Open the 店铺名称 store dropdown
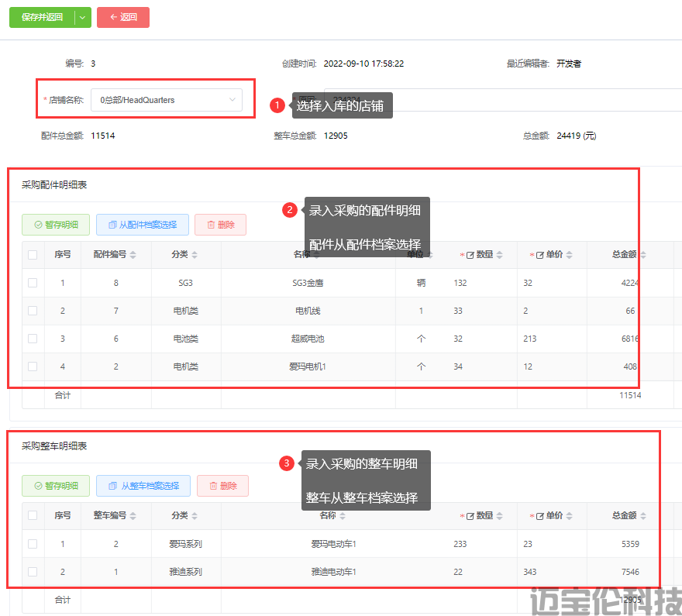The height and width of the screenshot is (616, 682). (167, 100)
